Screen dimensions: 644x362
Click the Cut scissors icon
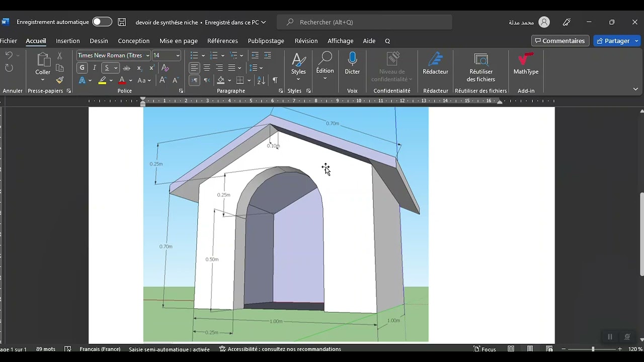(59, 55)
